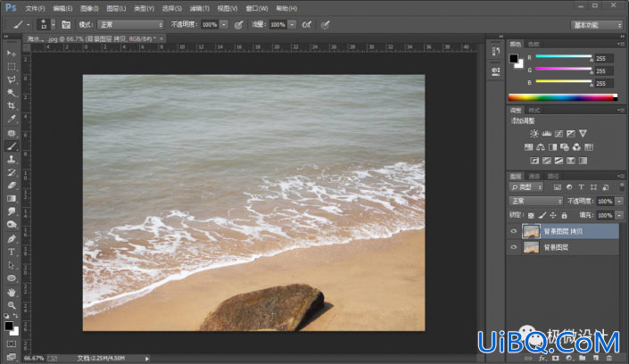Select the Zoom tool
Screen dimensions: 629x364
tap(12, 305)
